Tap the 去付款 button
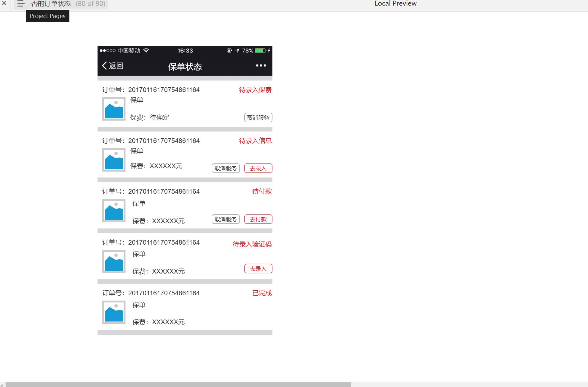Image resolution: width=588 pixels, height=387 pixels. (258, 219)
